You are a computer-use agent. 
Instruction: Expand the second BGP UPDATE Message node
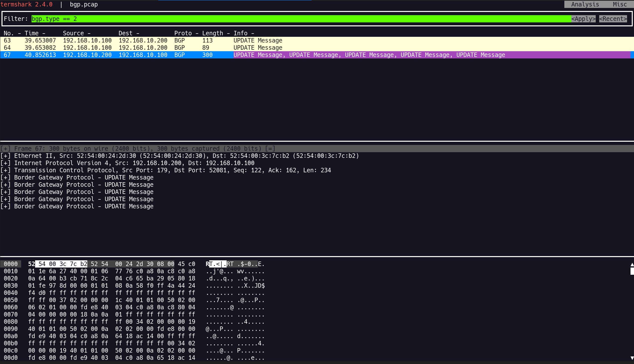(x=5, y=185)
